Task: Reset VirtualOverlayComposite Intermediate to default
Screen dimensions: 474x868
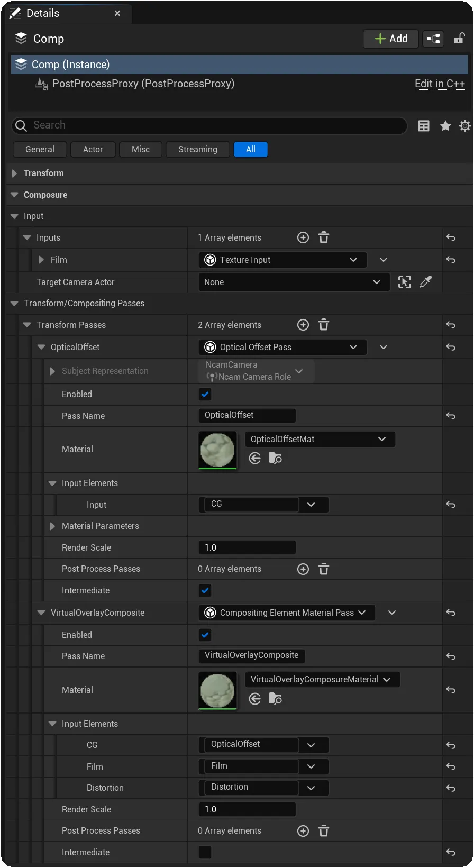Action: [x=451, y=852]
